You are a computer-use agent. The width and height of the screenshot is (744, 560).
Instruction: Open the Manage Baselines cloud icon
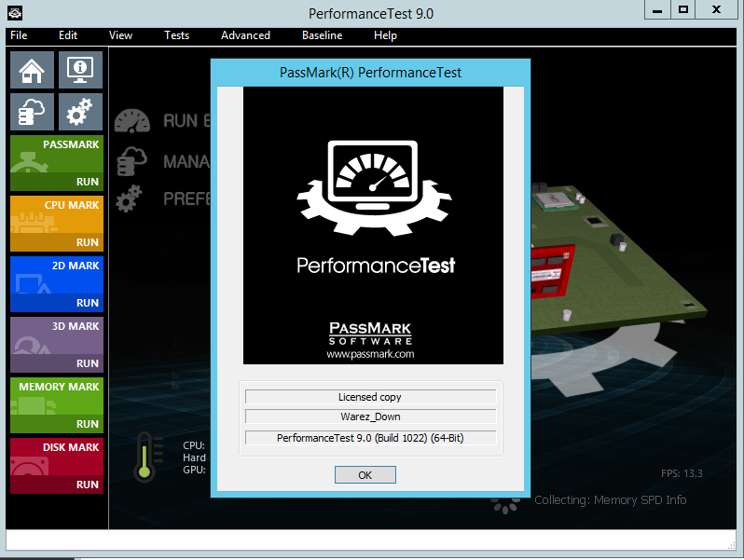tap(32, 112)
